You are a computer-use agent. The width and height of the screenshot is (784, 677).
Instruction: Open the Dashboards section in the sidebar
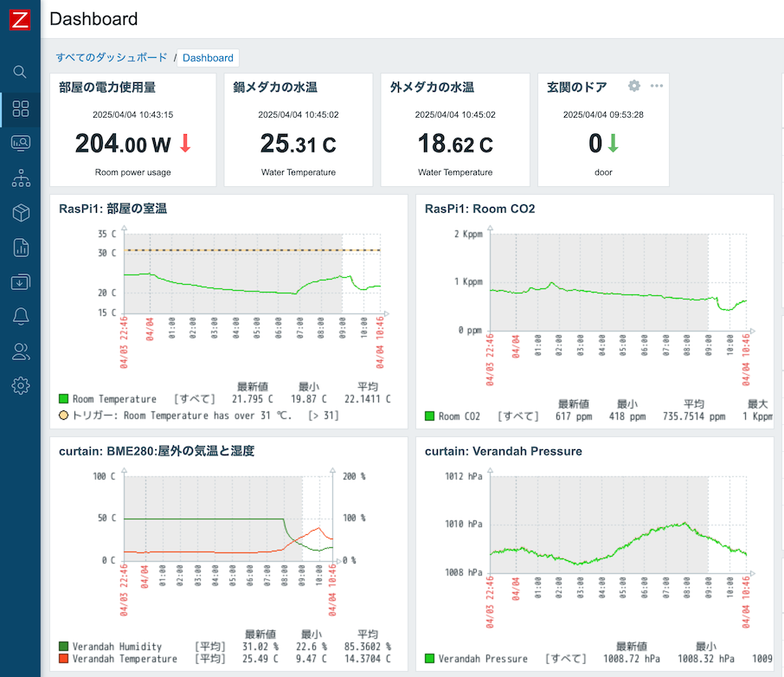tap(21, 108)
